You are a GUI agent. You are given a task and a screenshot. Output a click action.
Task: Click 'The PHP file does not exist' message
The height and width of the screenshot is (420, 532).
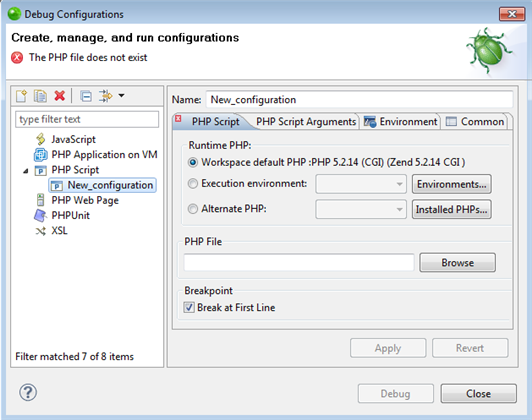click(x=88, y=57)
